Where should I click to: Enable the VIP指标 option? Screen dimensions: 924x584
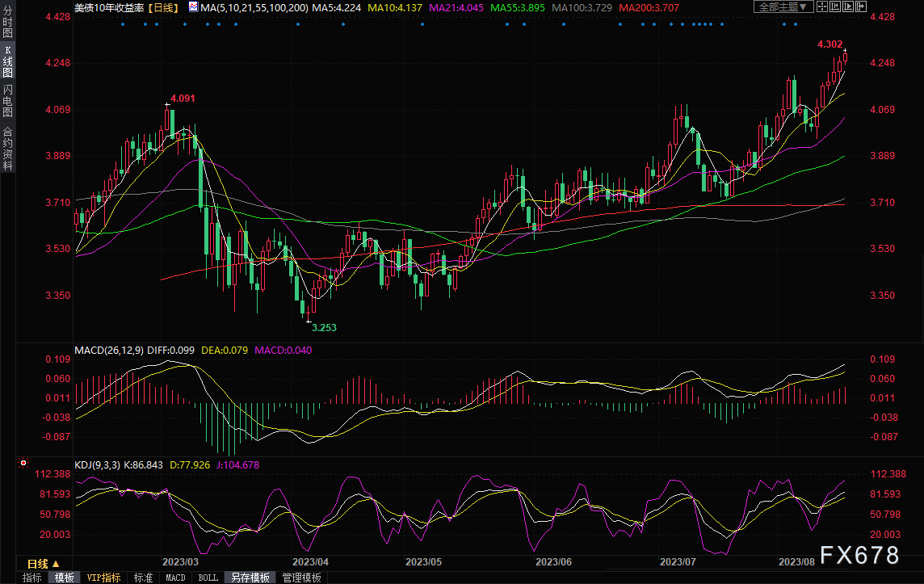[x=104, y=578]
